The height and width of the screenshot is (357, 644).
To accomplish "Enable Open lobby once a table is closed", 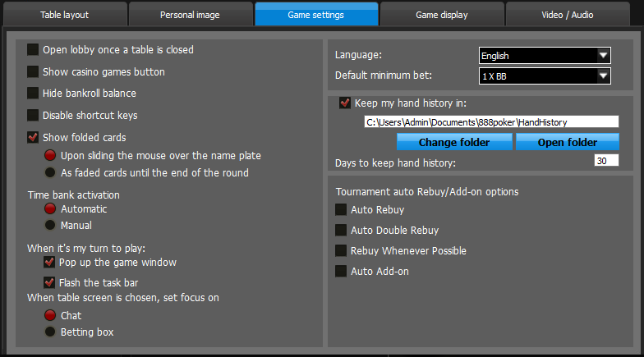I will 33,49.
